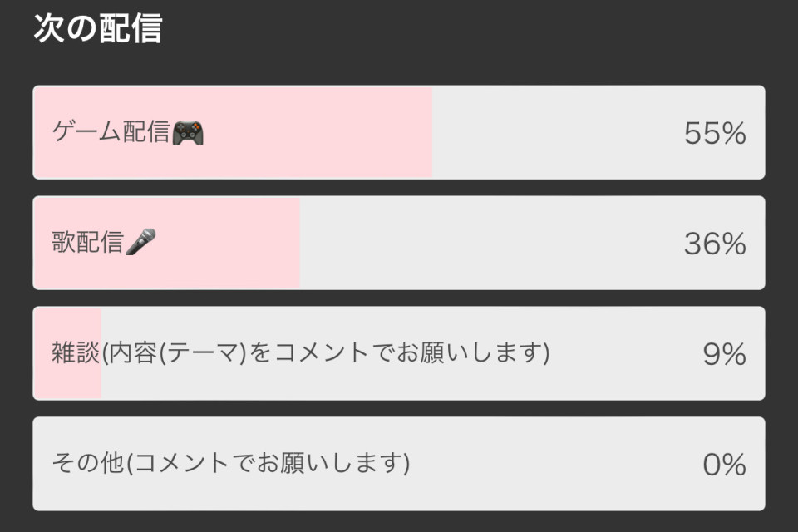The image size is (798, 532).
Task: Click the 歌配信 label text
Action: (87, 243)
